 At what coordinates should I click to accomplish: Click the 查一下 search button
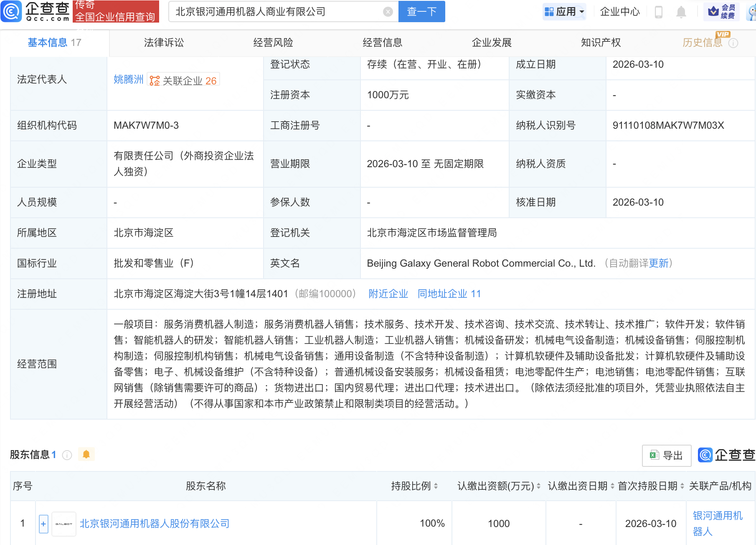coord(421,12)
